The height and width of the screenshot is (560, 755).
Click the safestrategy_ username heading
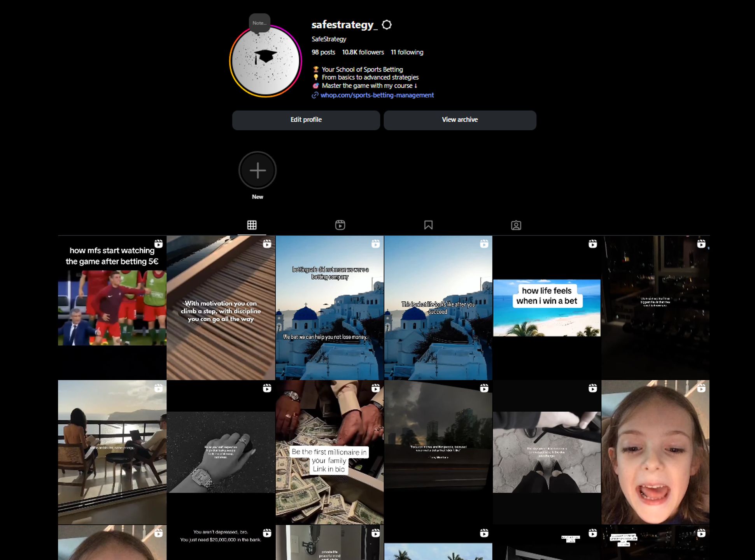(344, 25)
